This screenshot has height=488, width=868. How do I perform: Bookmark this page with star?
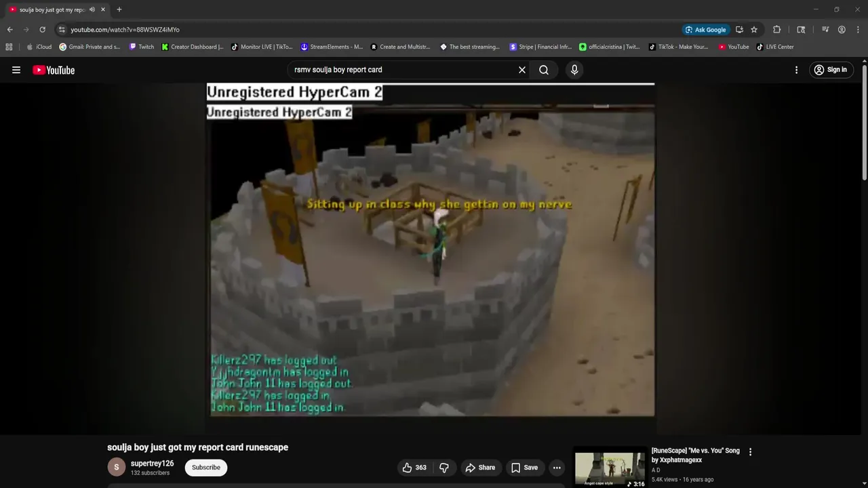click(x=754, y=30)
